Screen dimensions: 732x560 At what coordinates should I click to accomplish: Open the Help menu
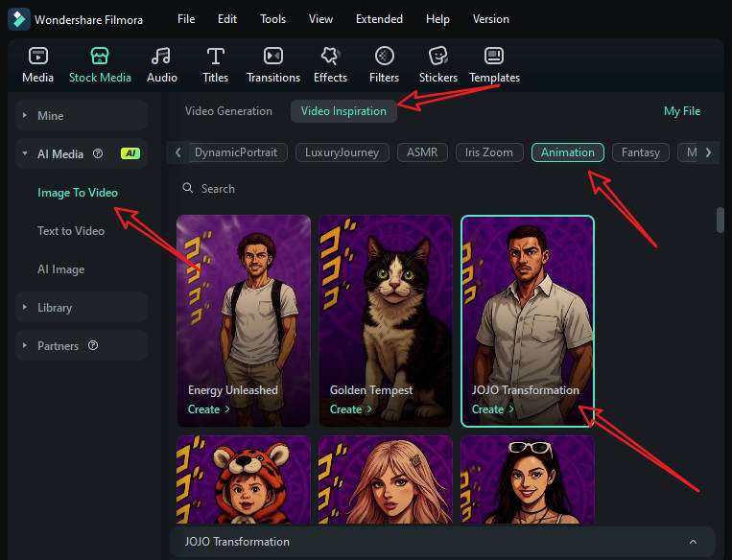[x=437, y=19]
